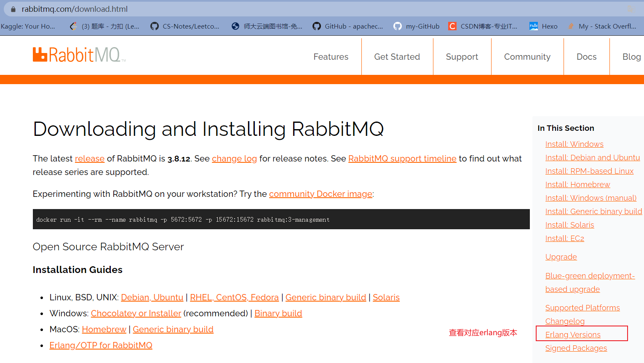This screenshot has width=644, height=363.
Task: Open the CSDN博客 bookmark icon
Action: pos(452,26)
